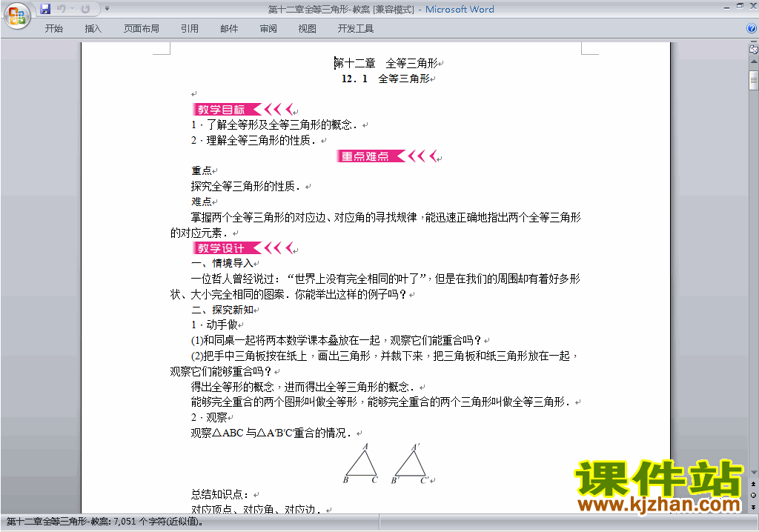This screenshot has width=759, height=532.
Task: Click line 对应顶点、对应角、对应边
Action: (x=256, y=509)
